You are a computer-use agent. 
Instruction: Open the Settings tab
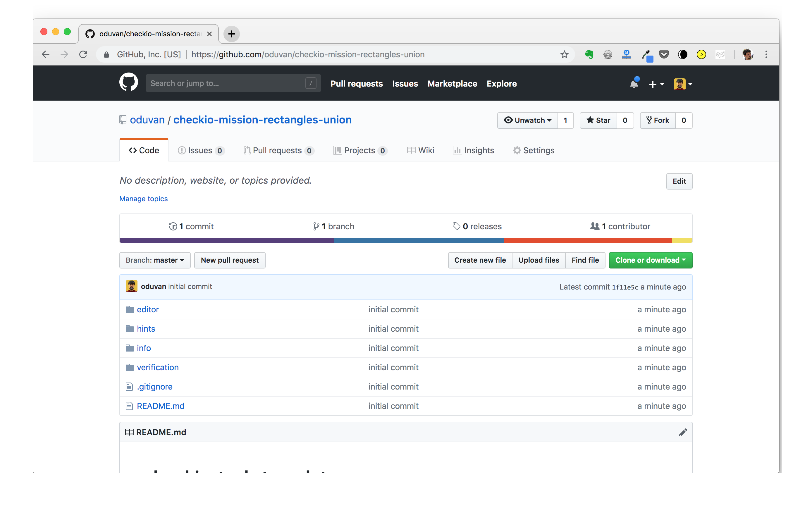coord(534,150)
